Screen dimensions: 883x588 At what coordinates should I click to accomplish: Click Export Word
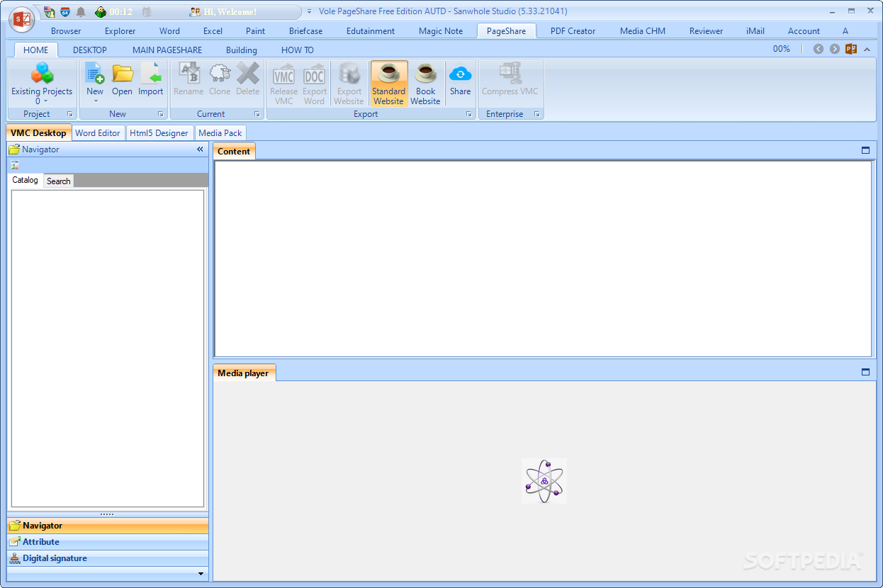[x=315, y=84]
